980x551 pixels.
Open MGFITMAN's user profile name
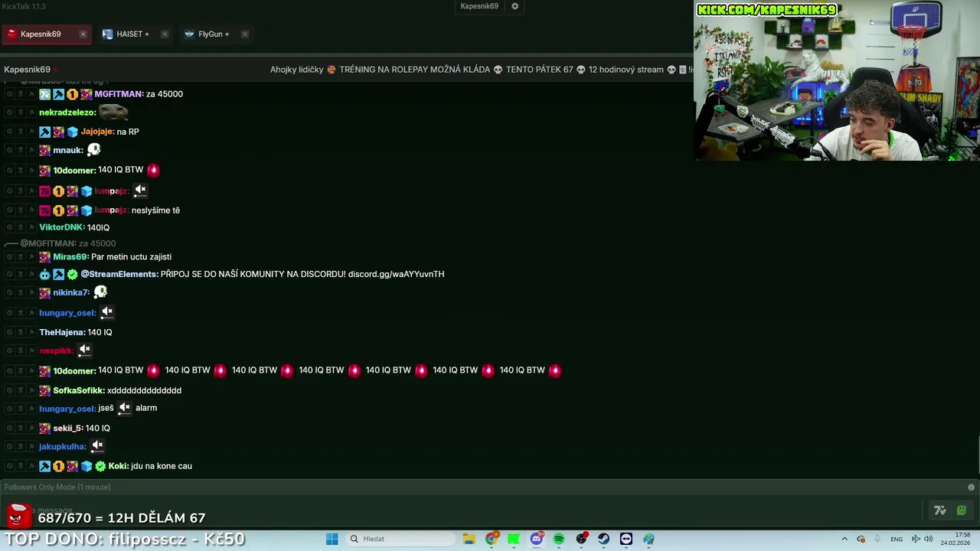pos(119,94)
